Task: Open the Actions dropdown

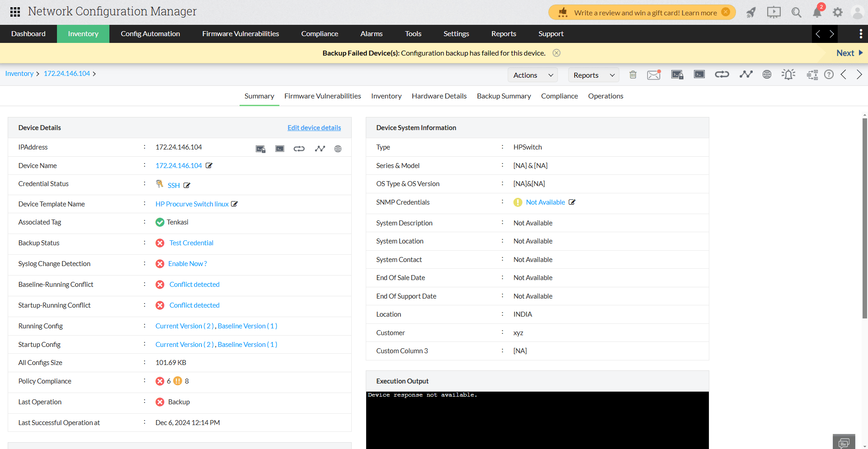Action: pos(532,75)
